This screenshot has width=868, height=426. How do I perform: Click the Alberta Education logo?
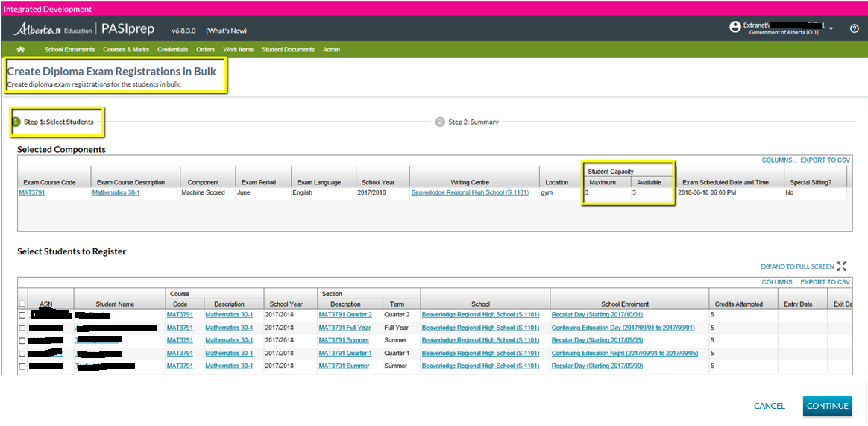52,30
